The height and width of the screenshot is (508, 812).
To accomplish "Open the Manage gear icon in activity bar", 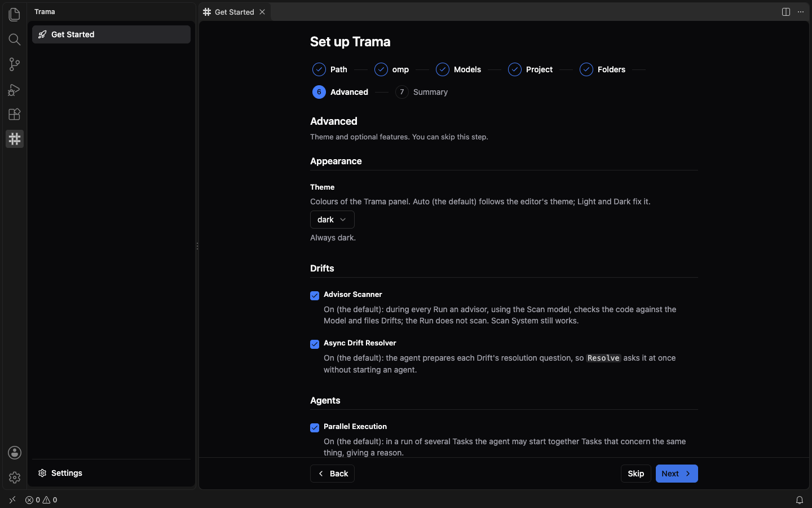I will click(15, 478).
